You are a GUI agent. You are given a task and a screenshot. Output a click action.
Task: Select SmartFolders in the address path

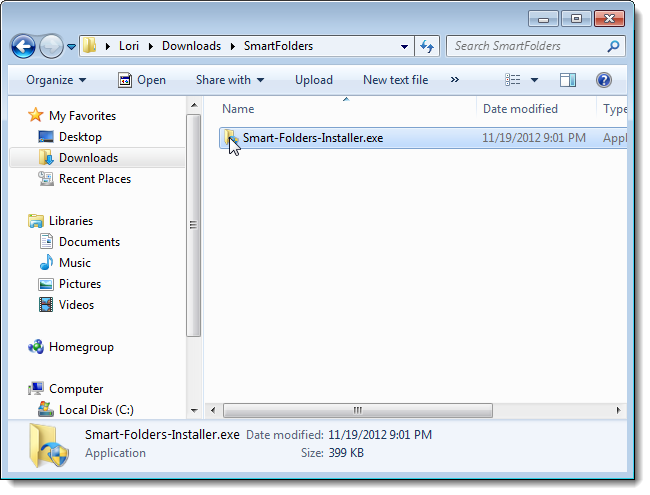(x=278, y=46)
